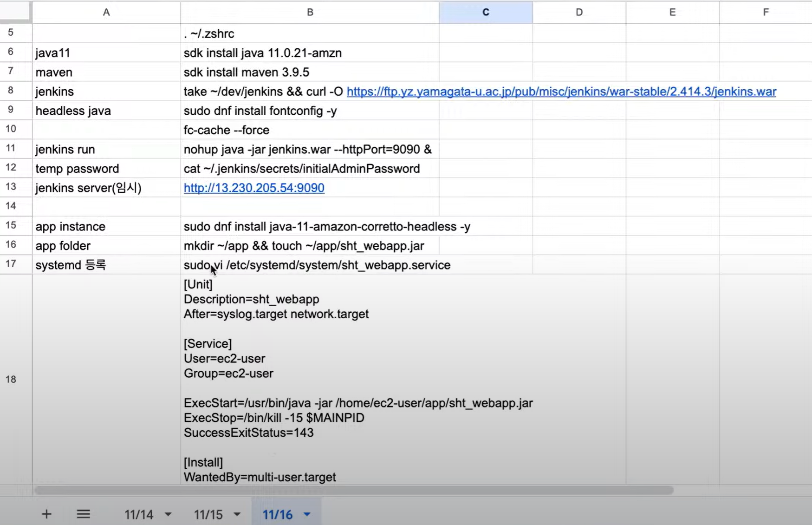Screen dimensions: 812x525
Task: Click 'sudo dnf install fontconfig -y' cell
Action: click(x=310, y=110)
